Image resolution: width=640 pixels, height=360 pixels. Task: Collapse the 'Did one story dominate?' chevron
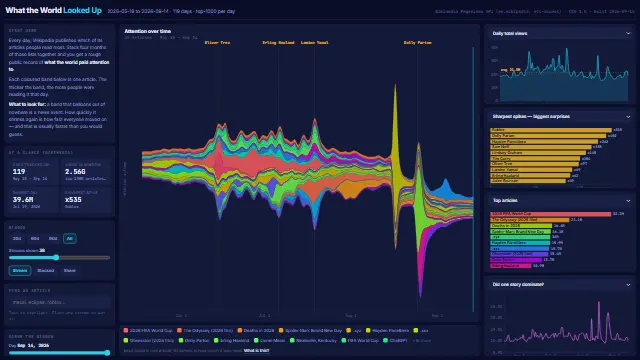628,284
